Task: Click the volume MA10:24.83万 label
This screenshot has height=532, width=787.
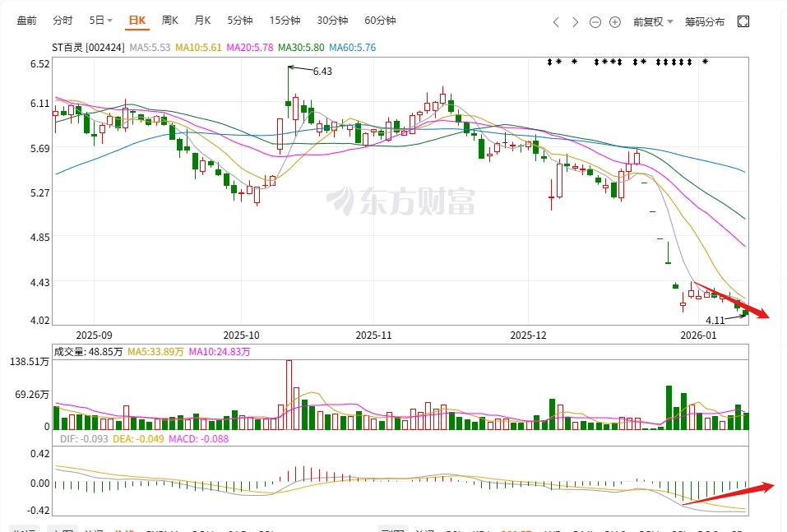Action: pyautogui.click(x=220, y=352)
